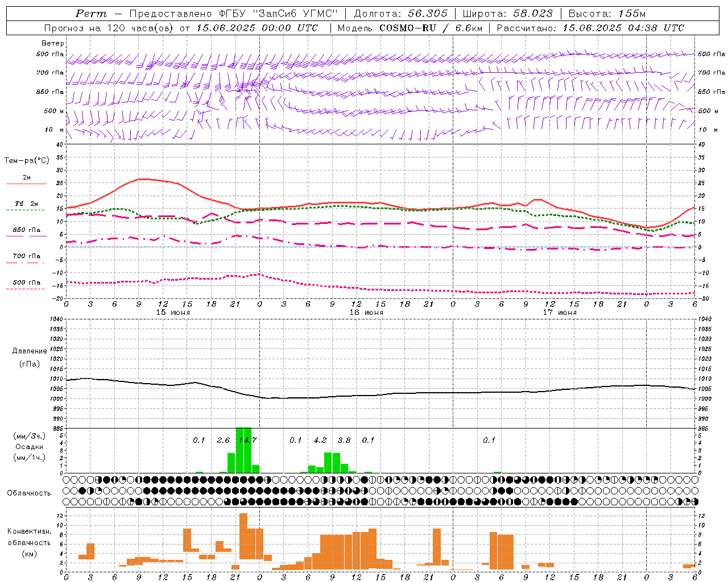Click the 'Осадки' precipitation label
Viewport: 728px width, 582px height.
coord(30,447)
